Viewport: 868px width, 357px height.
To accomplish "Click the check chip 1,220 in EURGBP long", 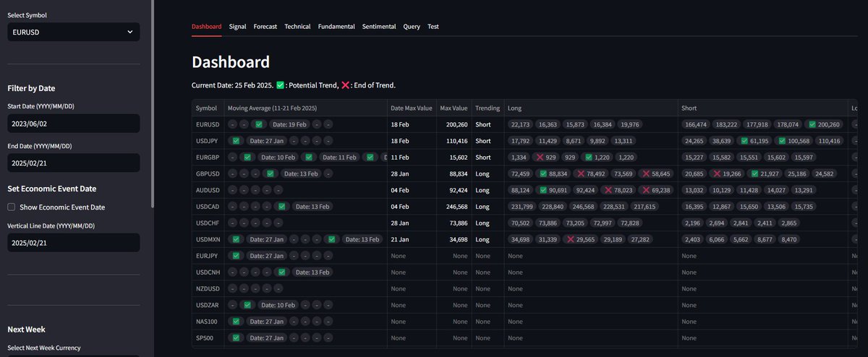I will (x=598, y=158).
